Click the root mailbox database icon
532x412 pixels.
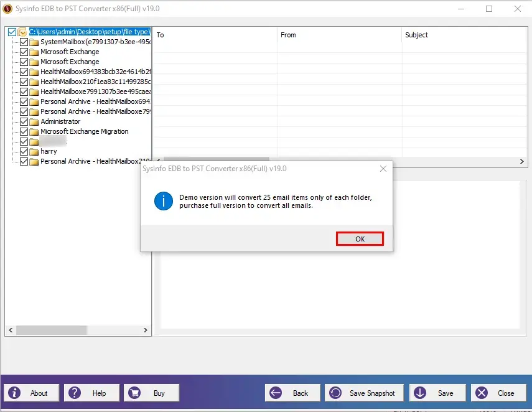pyautogui.click(x=22, y=32)
